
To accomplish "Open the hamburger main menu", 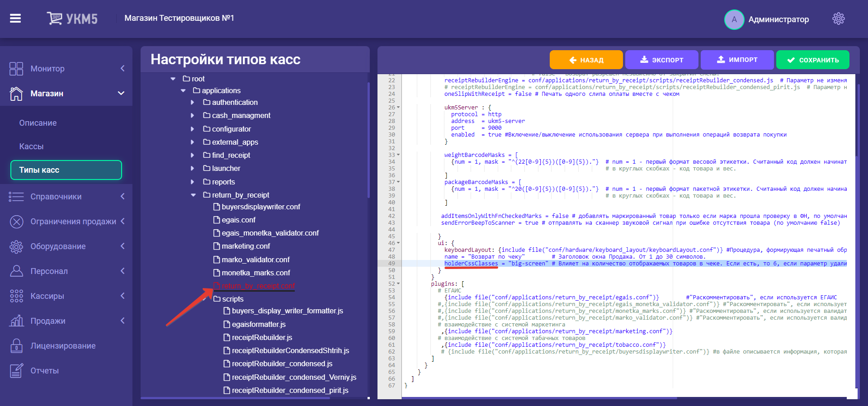I will pyautogui.click(x=15, y=18).
